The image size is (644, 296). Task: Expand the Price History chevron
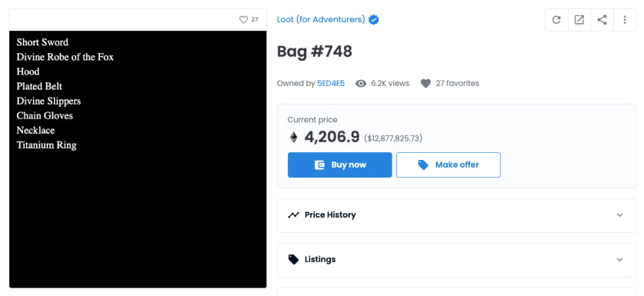[620, 215]
